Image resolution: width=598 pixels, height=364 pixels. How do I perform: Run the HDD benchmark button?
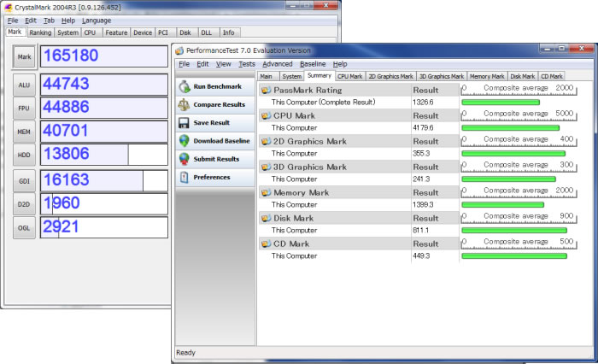coord(24,155)
